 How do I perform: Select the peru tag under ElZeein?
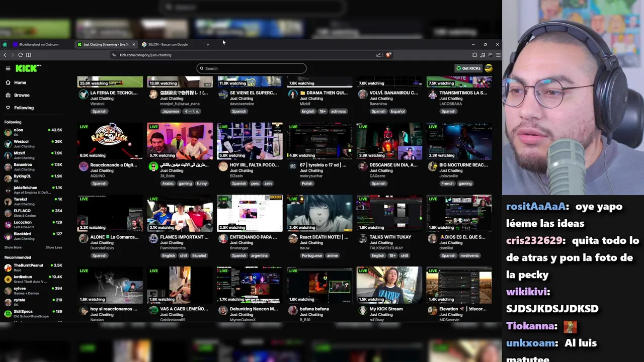(255, 184)
